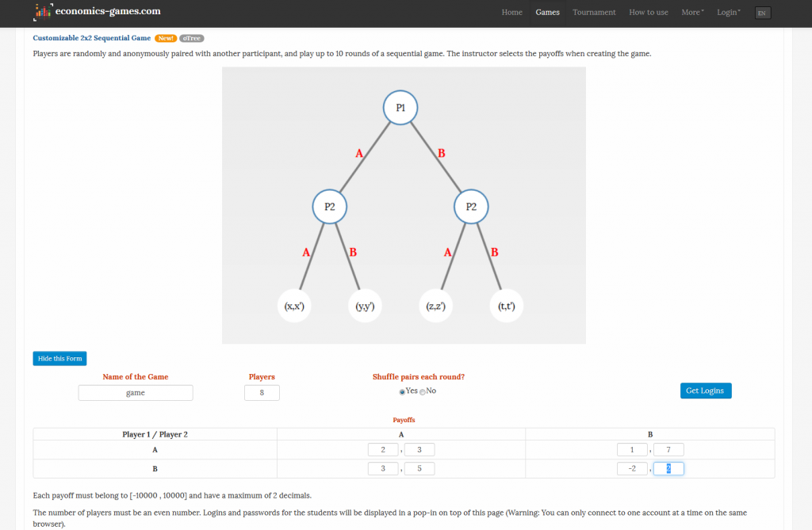This screenshot has width=812, height=530.
Task: Select Yes for shuffle pairs each round
Action: point(402,391)
